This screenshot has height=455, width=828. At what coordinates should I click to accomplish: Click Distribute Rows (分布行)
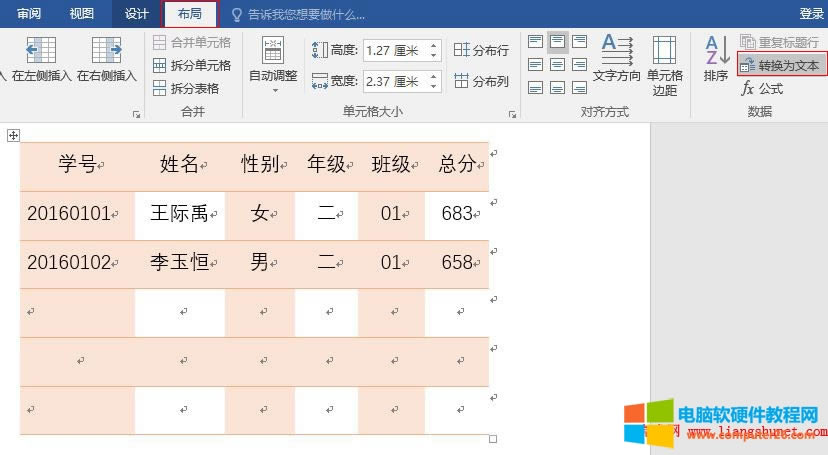coord(481,50)
